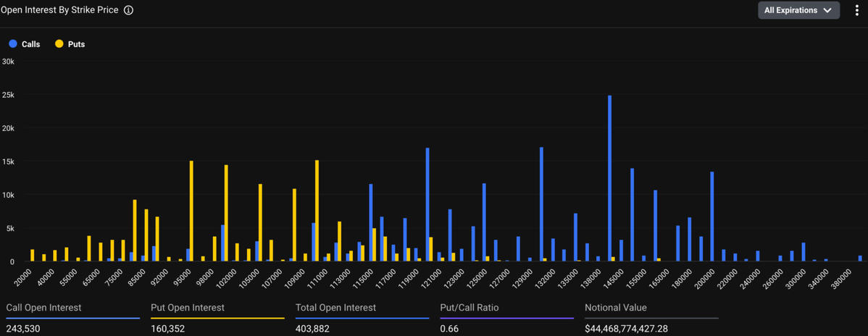The height and width of the screenshot is (336, 868).
Task: Click the 20000 strike axis label
Action: click(24, 274)
